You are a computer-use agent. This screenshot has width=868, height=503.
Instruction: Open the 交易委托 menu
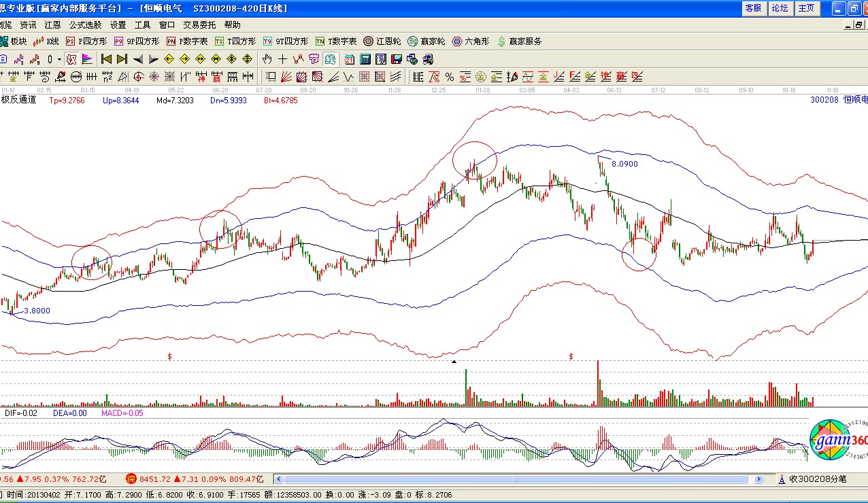pos(199,24)
